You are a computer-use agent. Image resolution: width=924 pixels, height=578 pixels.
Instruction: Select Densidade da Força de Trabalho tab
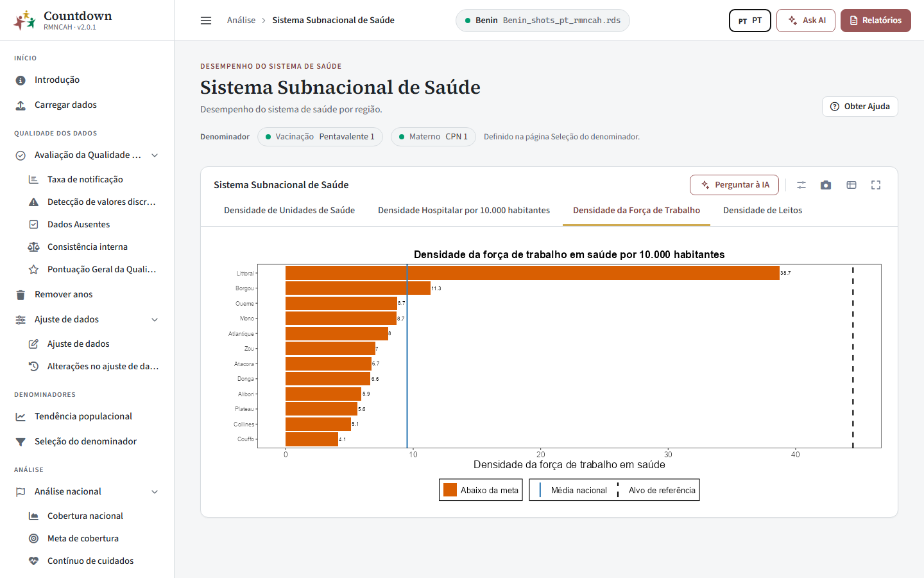[637, 211]
